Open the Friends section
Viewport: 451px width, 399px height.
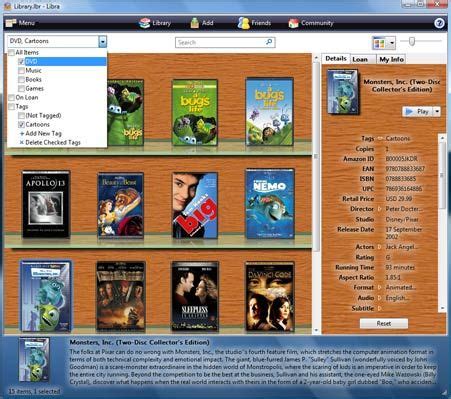coord(254,23)
